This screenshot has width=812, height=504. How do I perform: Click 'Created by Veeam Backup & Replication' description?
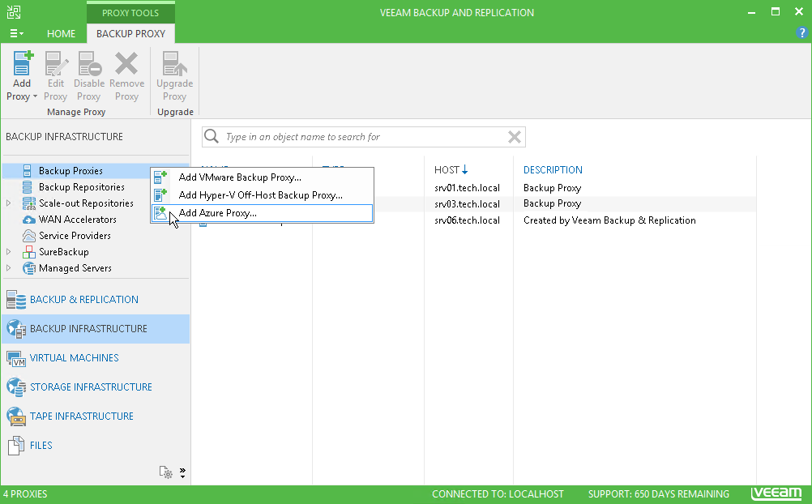609,220
